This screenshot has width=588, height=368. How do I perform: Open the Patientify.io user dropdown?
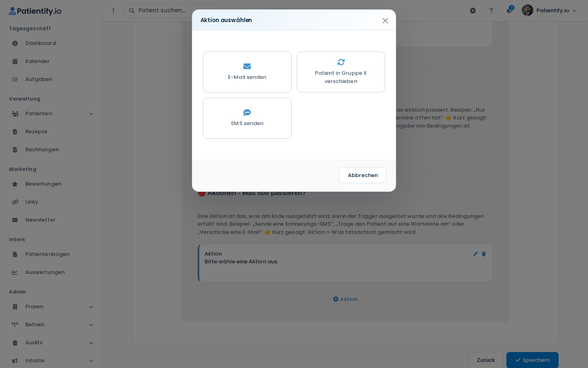[549, 11]
